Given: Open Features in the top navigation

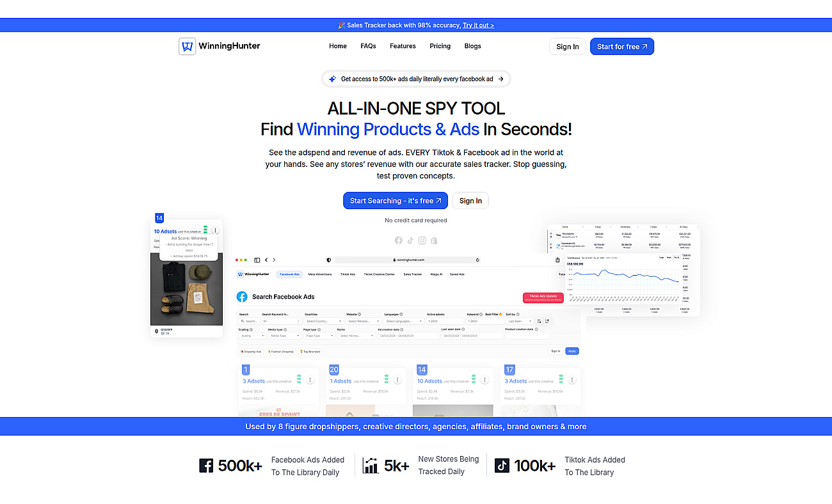Looking at the screenshot, I should (403, 46).
